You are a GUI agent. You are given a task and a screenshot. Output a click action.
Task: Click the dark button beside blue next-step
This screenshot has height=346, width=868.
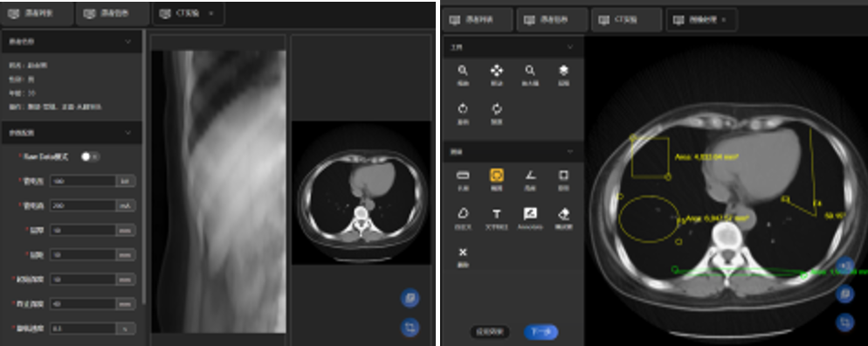pos(490,332)
